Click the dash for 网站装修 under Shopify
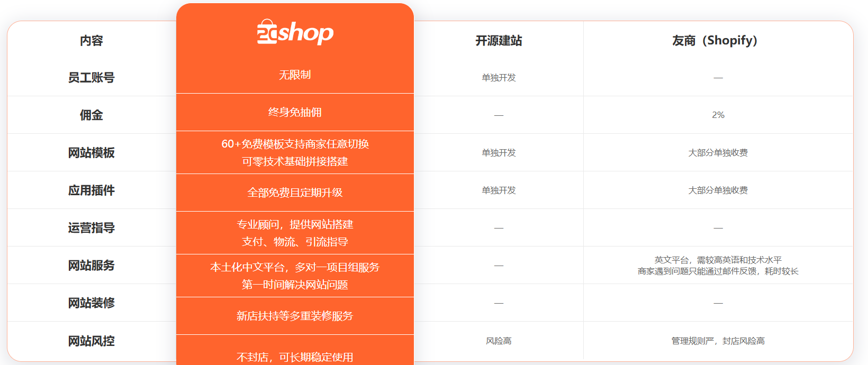The height and width of the screenshot is (365, 868). point(718,303)
